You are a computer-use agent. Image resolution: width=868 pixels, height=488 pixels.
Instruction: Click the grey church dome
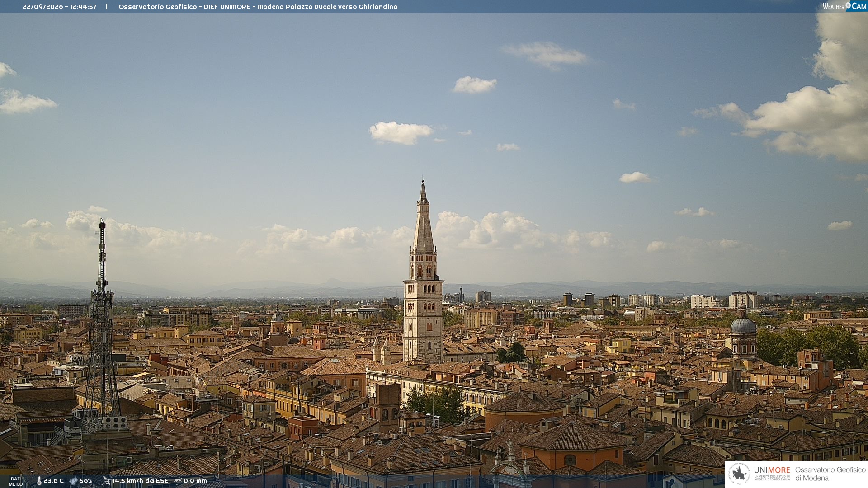[x=743, y=324]
